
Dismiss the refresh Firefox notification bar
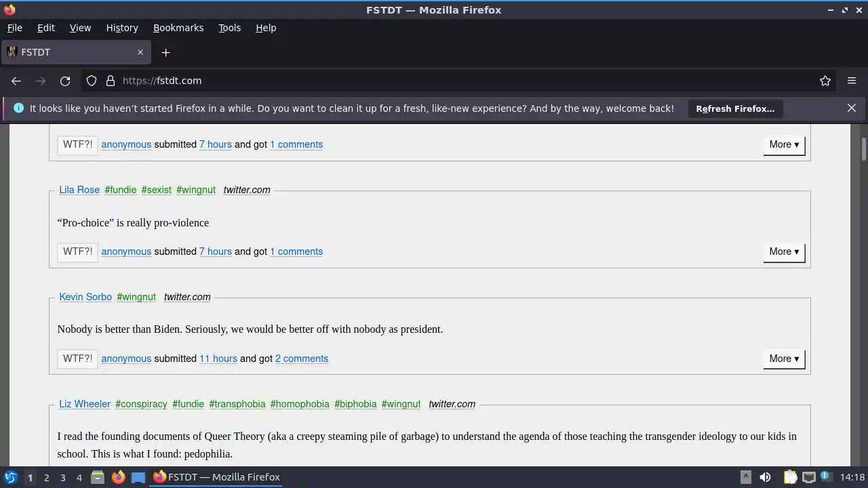pos(852,108)
